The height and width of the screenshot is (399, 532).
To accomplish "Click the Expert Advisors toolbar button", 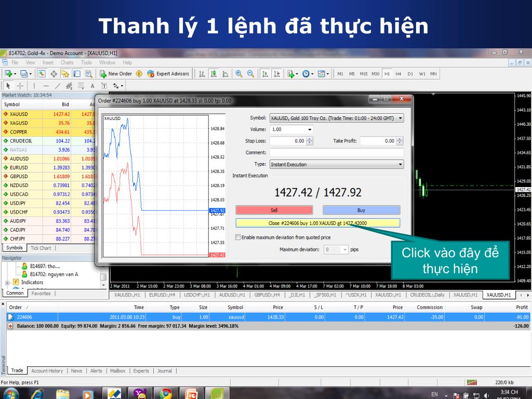I will point(168,74).
